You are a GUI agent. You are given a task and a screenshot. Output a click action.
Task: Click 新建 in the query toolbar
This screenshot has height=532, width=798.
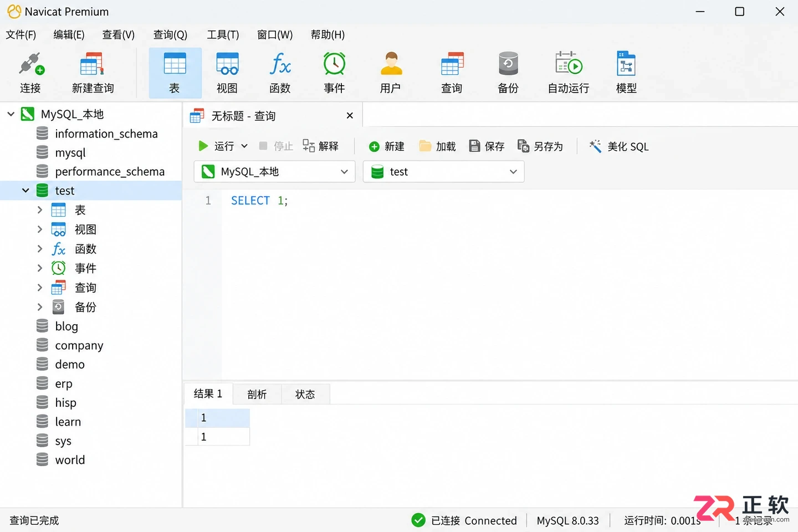(x=387, y=146)
